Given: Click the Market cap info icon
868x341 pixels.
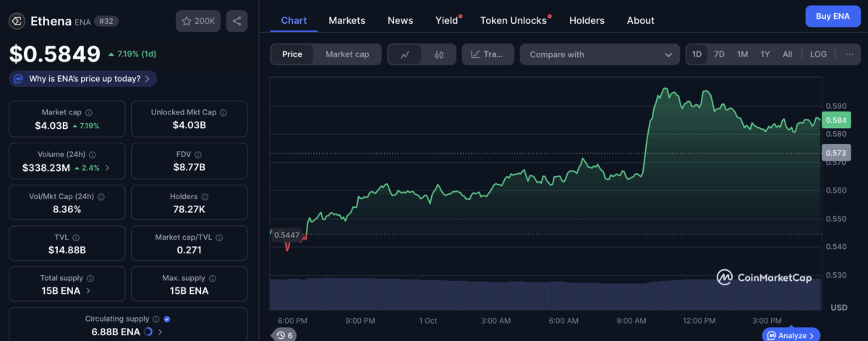Looking at the screenshot, I should [x=89, y=113].
